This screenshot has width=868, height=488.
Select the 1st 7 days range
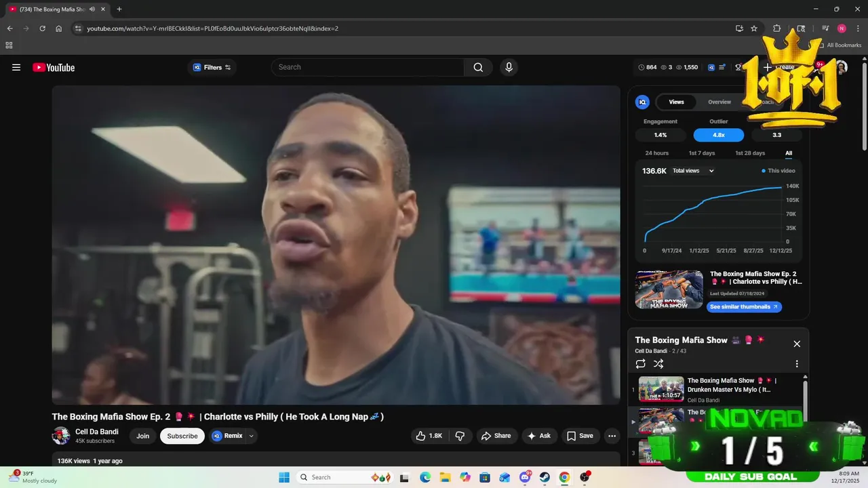[702, 153]
